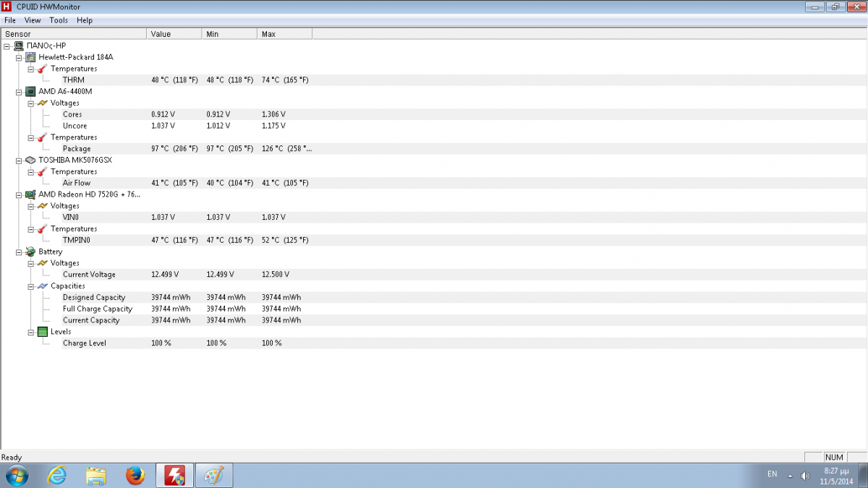Screen dimensions: 868x488
Task: Collapse the AMD A6-4400M node
Action: [x=19, y=92]
